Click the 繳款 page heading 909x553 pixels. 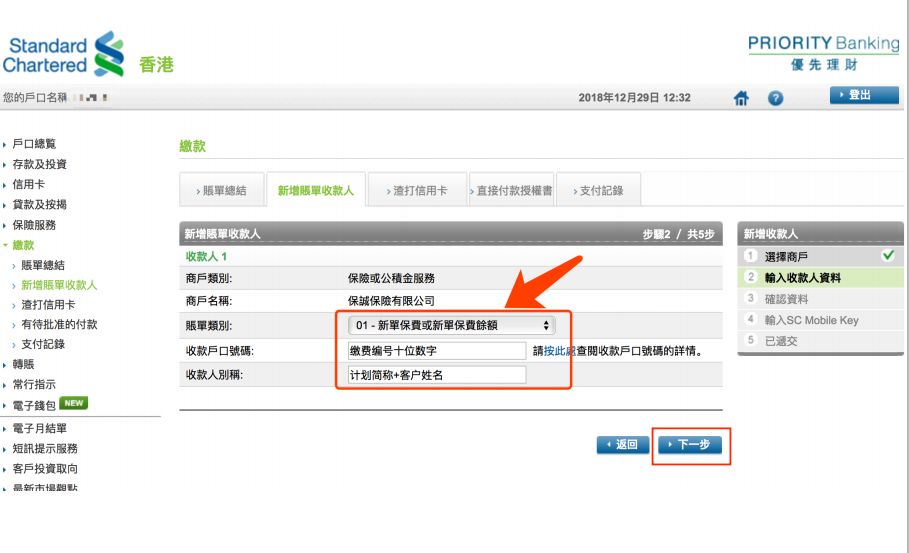click(x=192, y=146)
